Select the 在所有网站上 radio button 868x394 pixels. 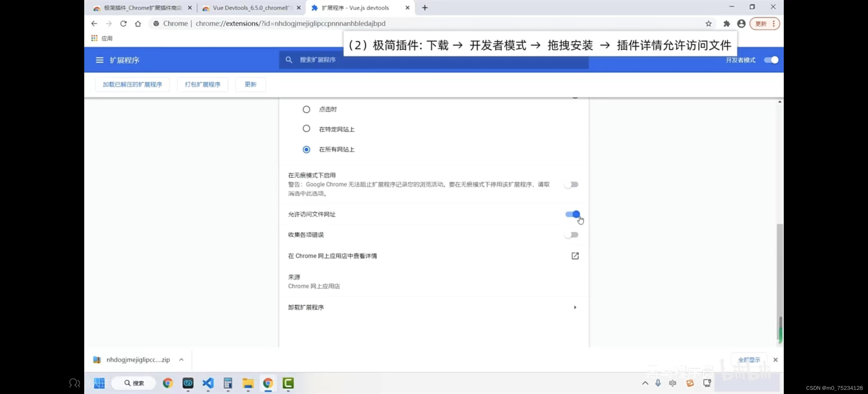(x=306, y=149)
